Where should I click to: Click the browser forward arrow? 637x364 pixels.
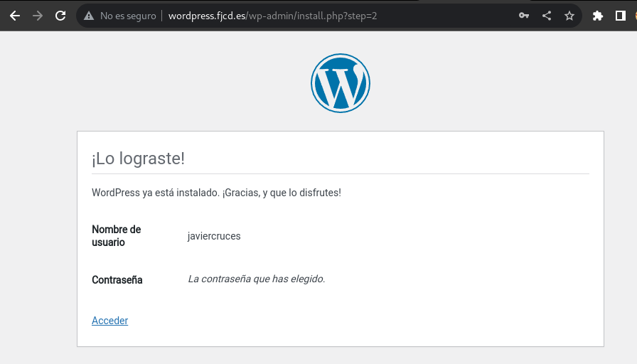tap(38, 16)
